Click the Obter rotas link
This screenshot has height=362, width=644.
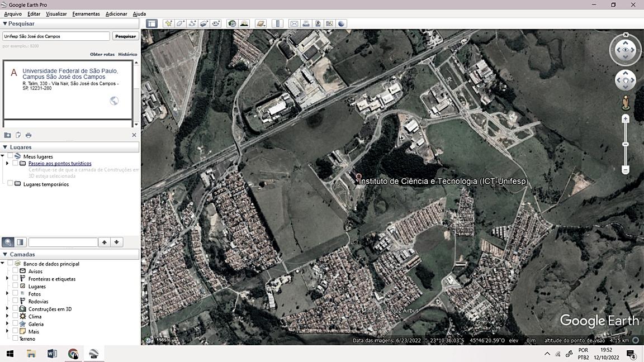pos(102,54)
